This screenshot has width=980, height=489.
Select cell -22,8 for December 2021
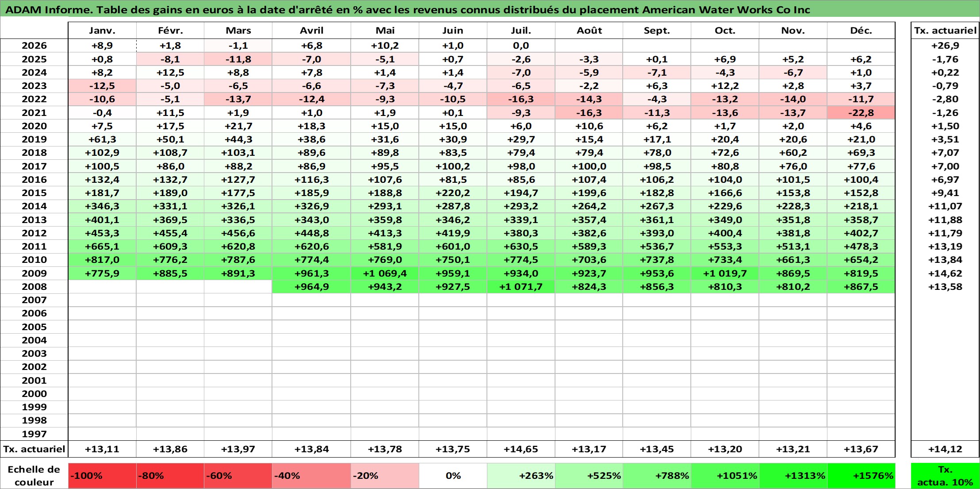(861, 113)
